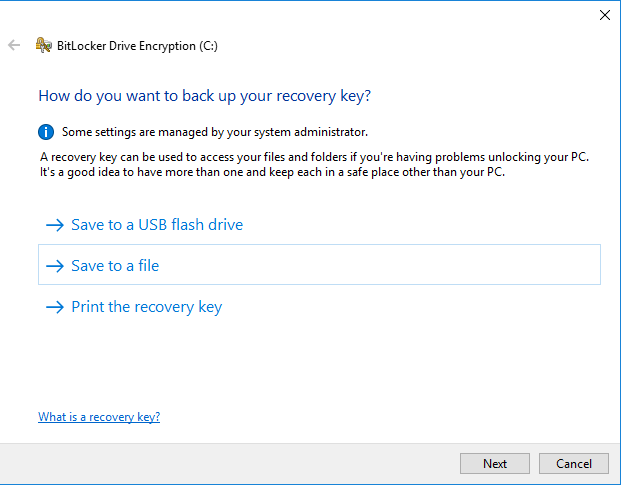Click the sentence starting It's a good idea
621x485 pixels.
point(272,172)
